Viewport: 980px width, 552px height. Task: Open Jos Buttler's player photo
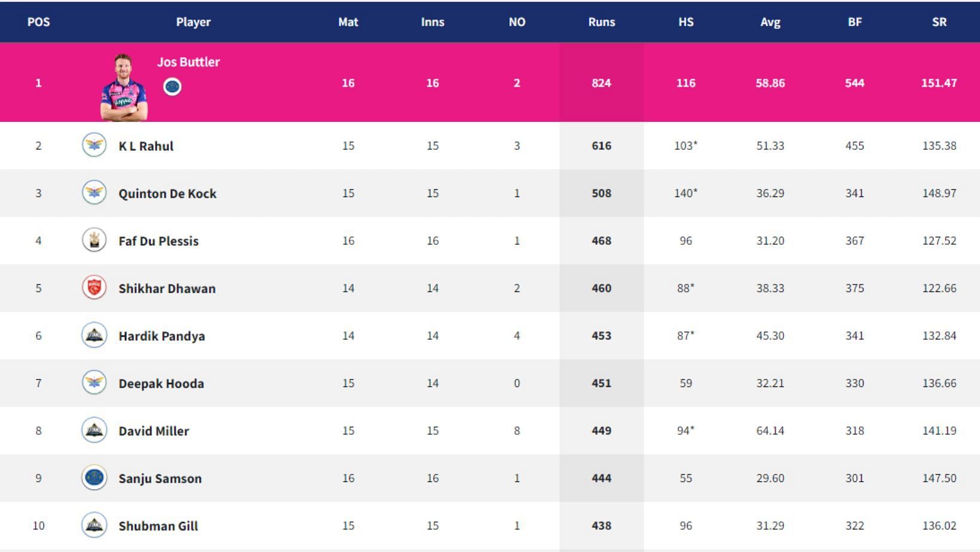click(x=124, y=87)
